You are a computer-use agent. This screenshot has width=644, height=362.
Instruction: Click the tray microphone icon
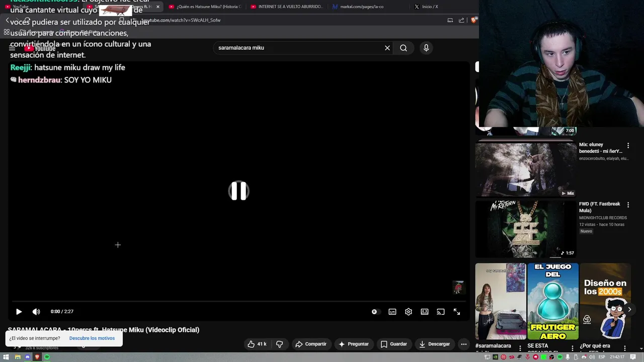[568, 357]
